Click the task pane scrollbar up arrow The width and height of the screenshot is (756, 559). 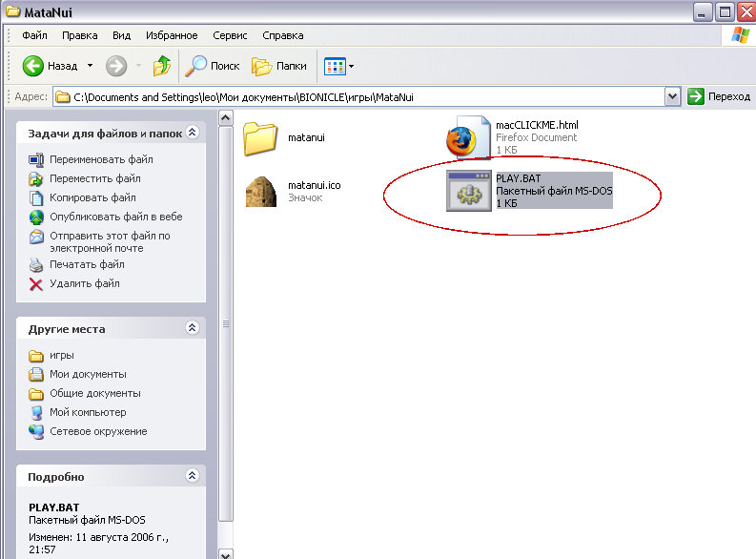pos(226,117)
